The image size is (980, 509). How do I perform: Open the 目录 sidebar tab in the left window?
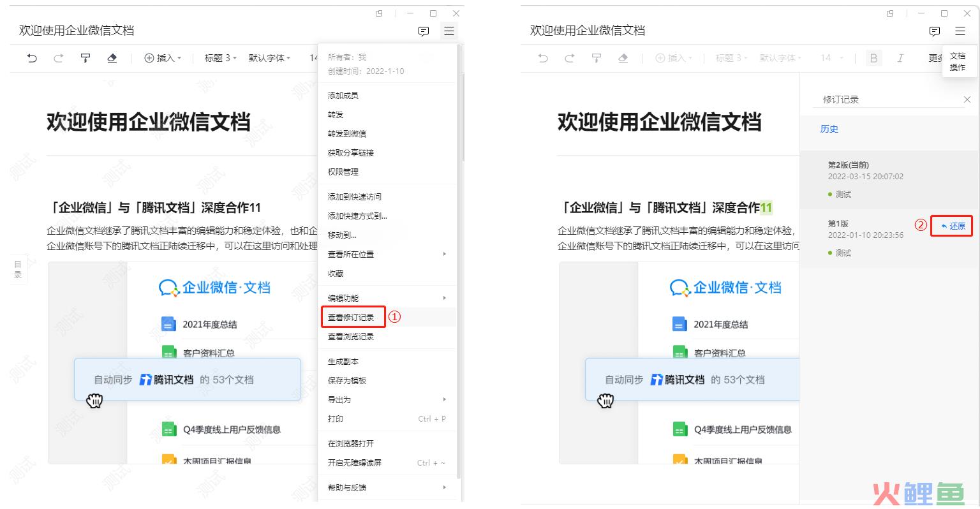tap(18, 270)
